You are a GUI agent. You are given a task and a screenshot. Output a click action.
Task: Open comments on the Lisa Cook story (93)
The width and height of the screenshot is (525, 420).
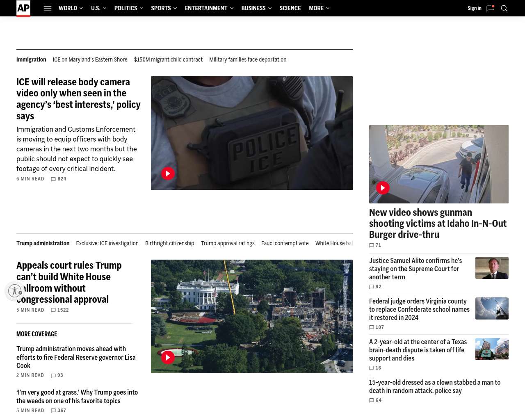pos(57,375)
